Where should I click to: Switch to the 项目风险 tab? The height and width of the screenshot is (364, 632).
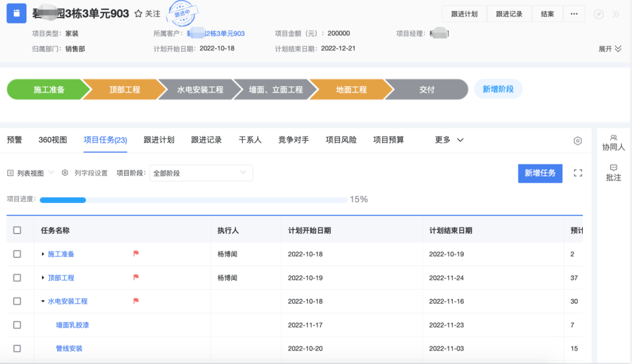341,140
